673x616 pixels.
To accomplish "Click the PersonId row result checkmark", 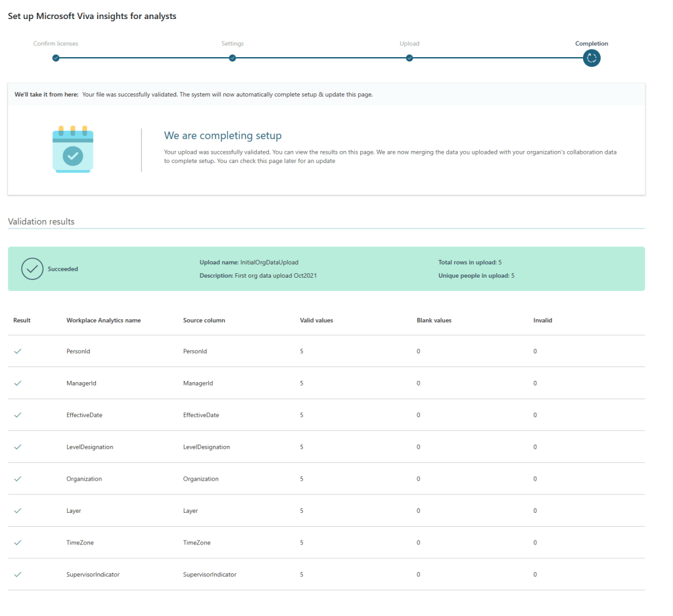I will point(18,351).
